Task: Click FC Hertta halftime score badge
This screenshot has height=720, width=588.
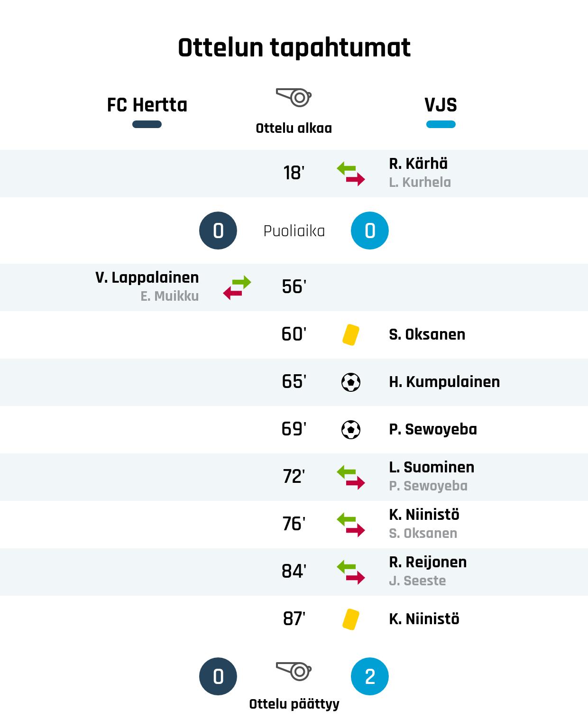Action: pos(218,231)
